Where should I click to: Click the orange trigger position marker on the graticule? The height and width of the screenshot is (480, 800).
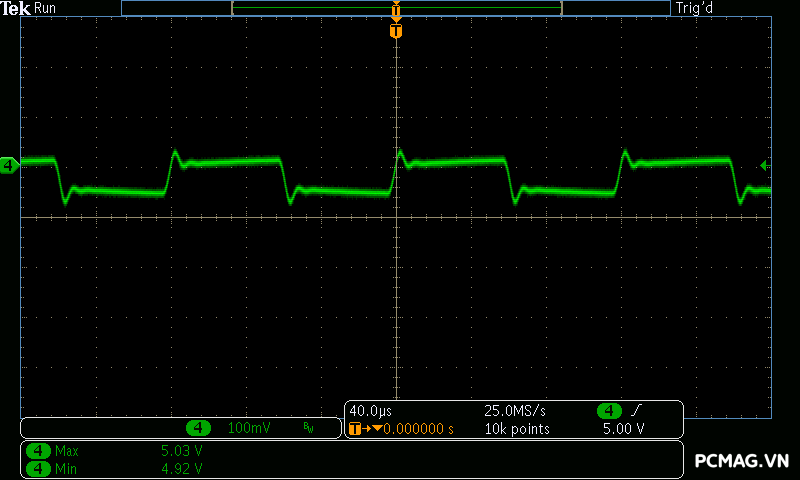(396, 31)
